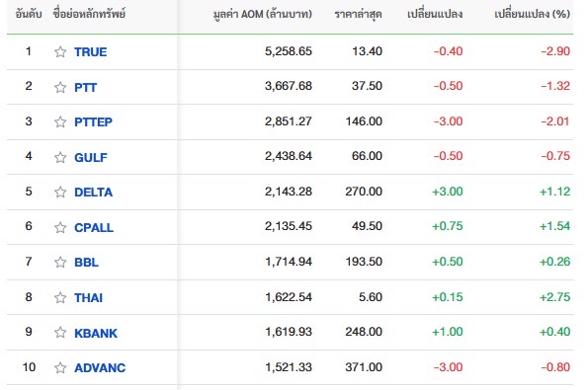Open the DELTA stock link
This screenshot has width=588, height=390.
click(93, 193)
